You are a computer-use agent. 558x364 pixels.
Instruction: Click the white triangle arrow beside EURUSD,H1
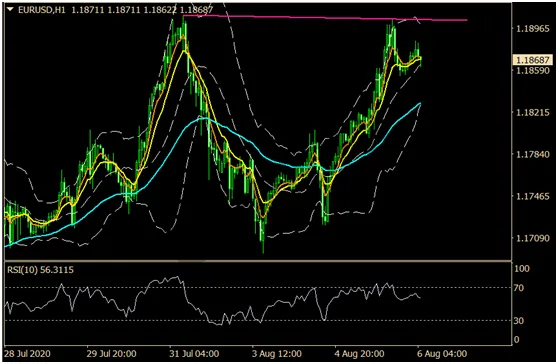[10, 10]
